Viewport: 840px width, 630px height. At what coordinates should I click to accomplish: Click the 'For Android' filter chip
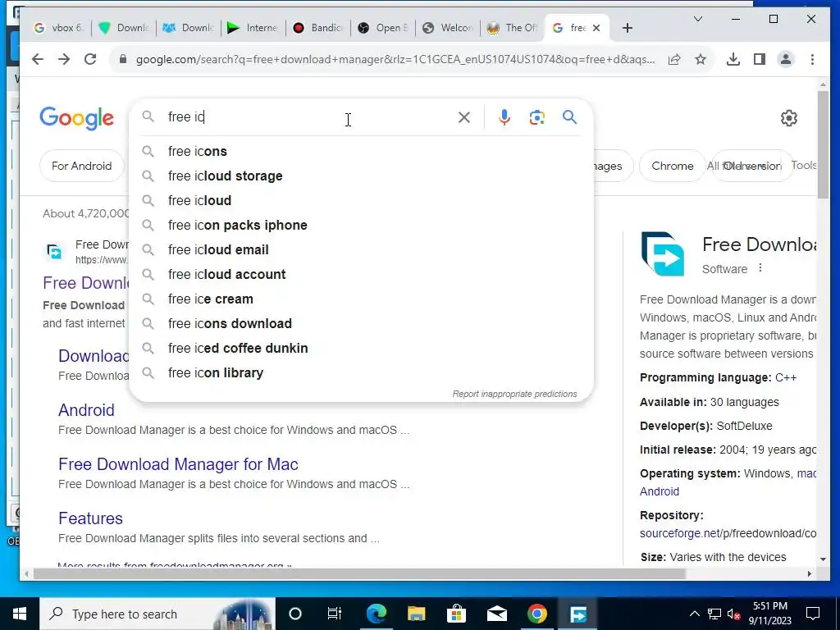[x=81, y=166]
